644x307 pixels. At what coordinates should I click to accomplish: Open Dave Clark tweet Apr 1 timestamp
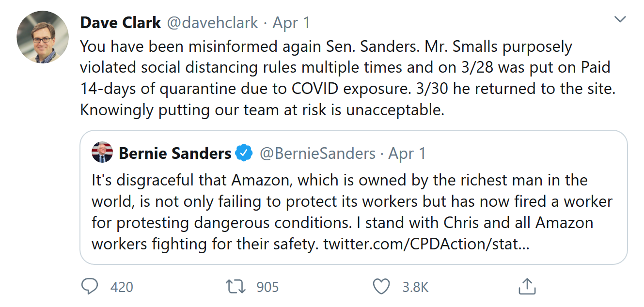pos(291,23)
